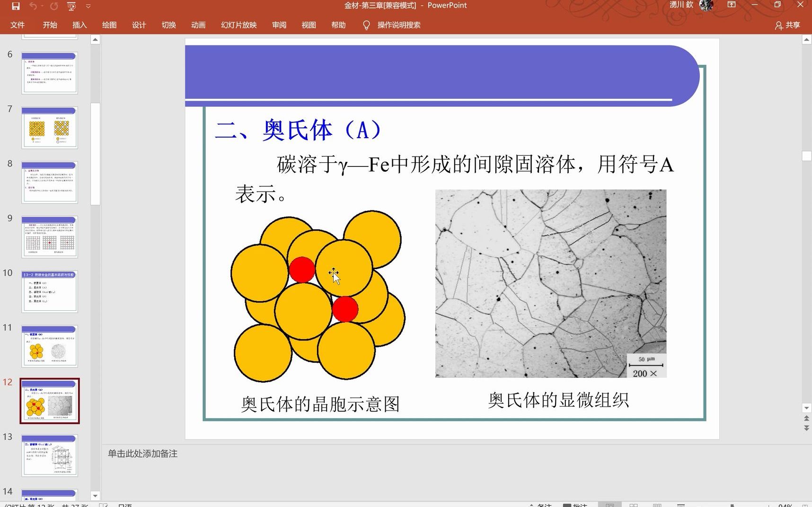Select slide 12 thumbnail
The width and height of the screenshot is (812, 507).
pyautogui.click(x=50, y=401)
